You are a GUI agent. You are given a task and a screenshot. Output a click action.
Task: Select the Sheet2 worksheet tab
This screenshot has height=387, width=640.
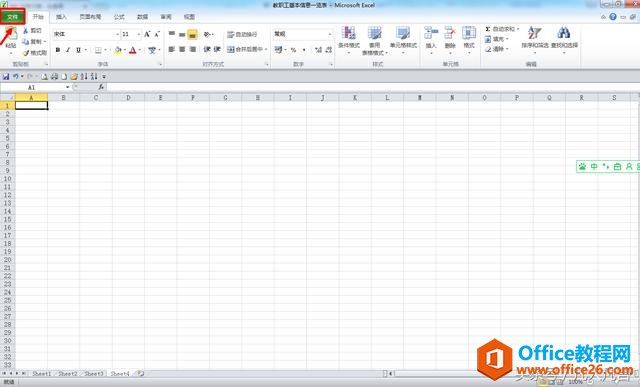click(68, 374)
